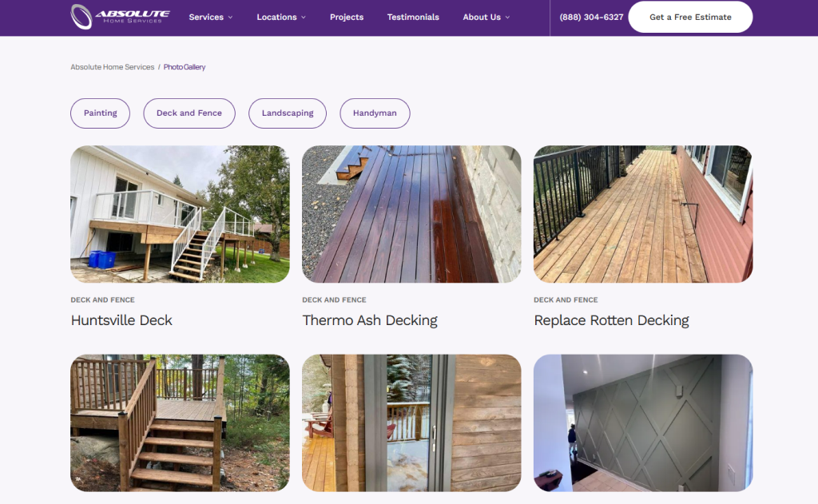Click the Photo Gallery breadcrumb
818x504 pixels.
pyautogui.click(x=185, y=67)
